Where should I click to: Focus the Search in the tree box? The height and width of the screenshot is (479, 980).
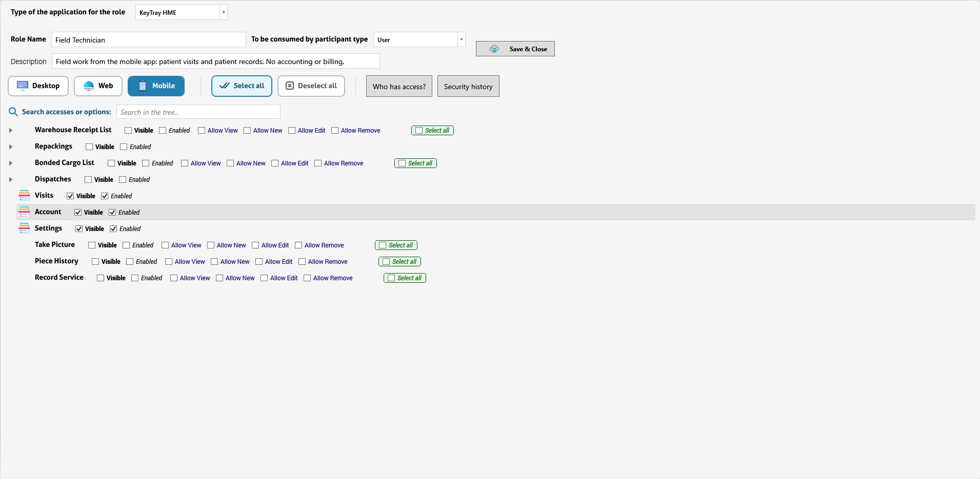(198, 112)
